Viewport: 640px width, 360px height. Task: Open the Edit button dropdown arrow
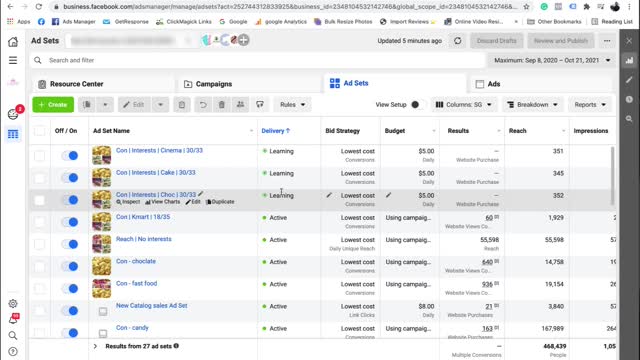tap(160, 104)
